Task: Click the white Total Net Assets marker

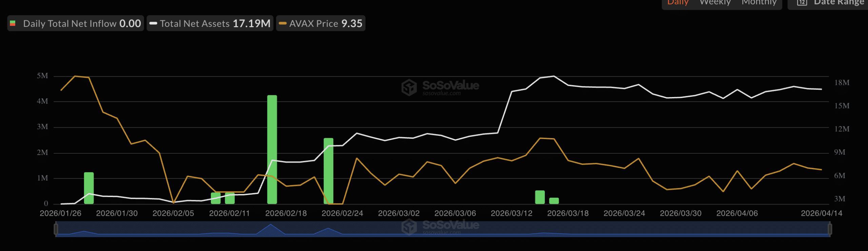Action: (153, 23)
